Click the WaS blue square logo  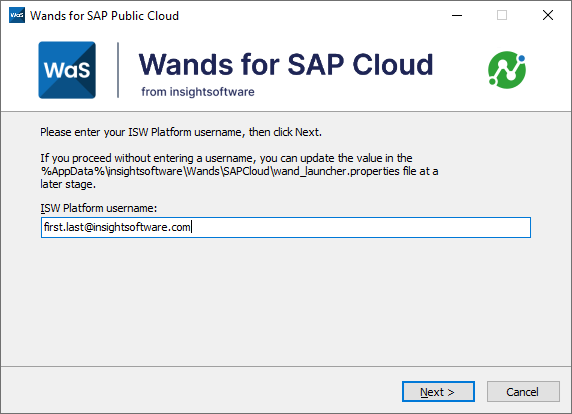[x=67, y=70]
